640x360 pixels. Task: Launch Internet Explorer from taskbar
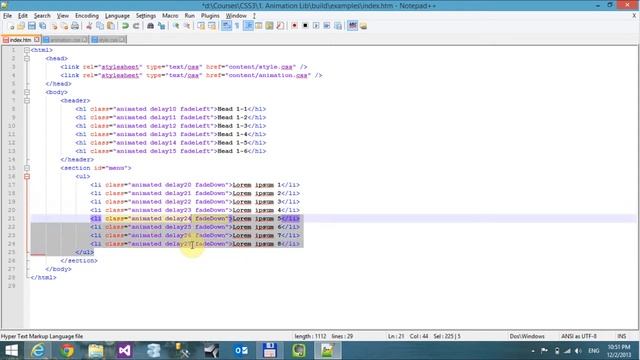click(38, 351)
